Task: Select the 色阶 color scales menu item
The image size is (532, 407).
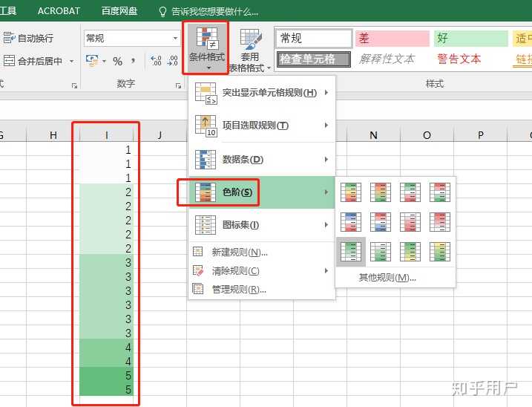Action: coord(262,192)
